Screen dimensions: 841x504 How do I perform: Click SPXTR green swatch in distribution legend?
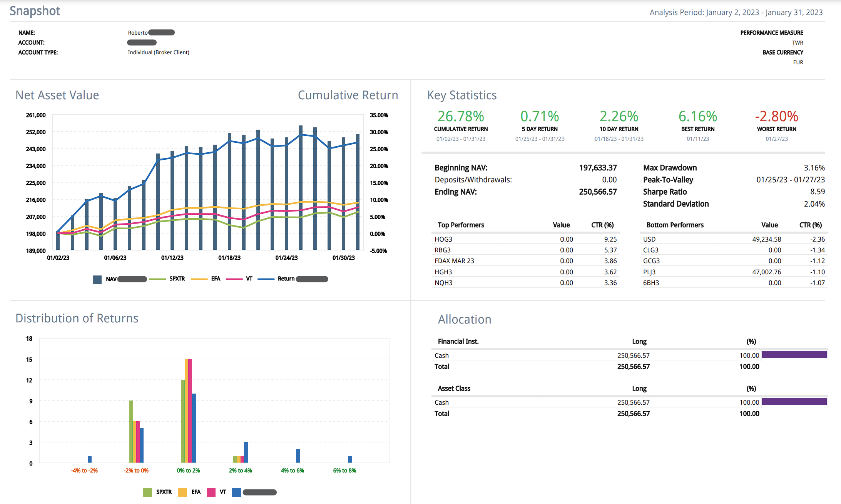point(147,492)
